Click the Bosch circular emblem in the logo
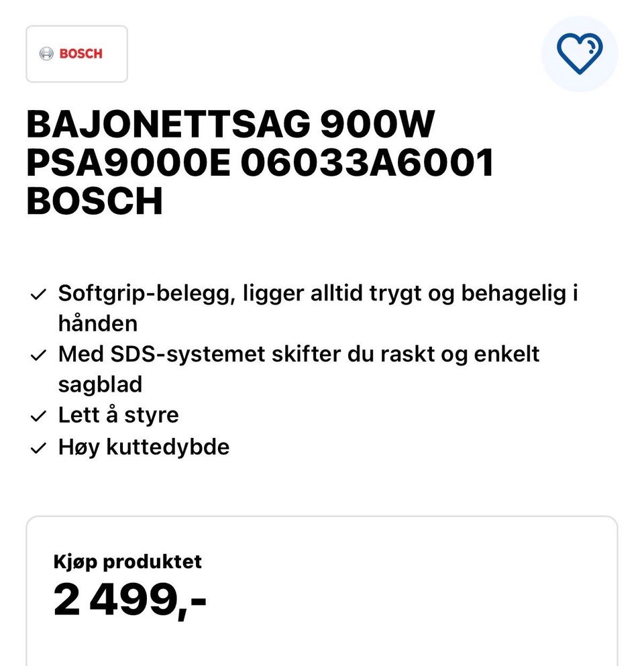The width and height of the screenshot is (644, 666). point(46,54)
